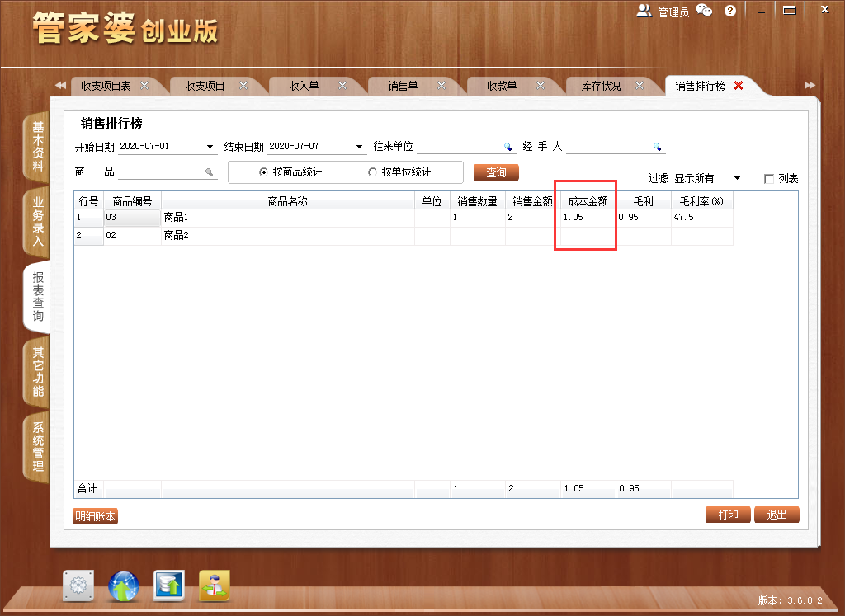Click the 成本金额 column header

pyautogui.click(x=588, y=201)
